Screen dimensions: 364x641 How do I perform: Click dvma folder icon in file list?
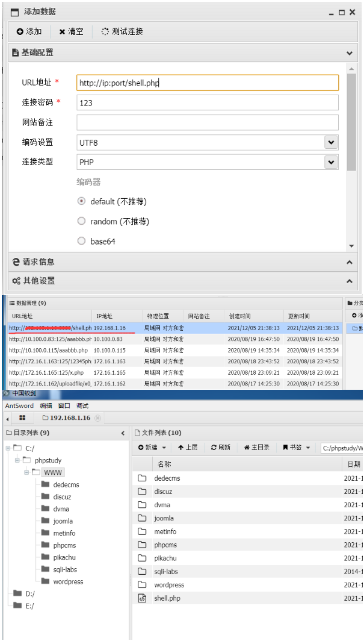tap(142, 504)
